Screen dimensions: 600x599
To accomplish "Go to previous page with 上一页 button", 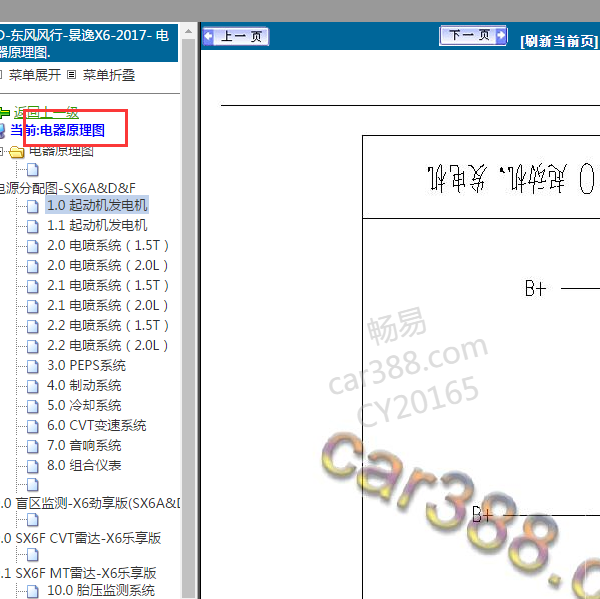I will point(235,36).
